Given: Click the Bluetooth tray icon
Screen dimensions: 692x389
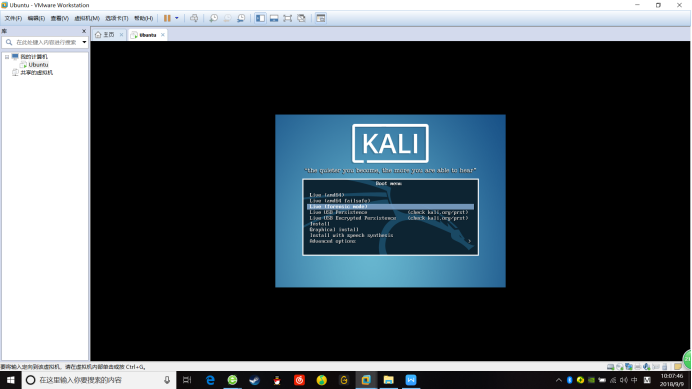Looking at the screenshot, I should [x=570, y=380].
